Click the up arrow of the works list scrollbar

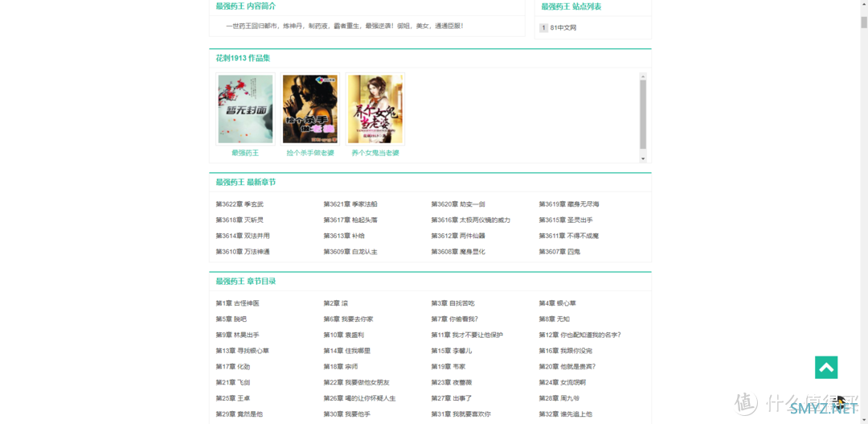pos(643,76)
